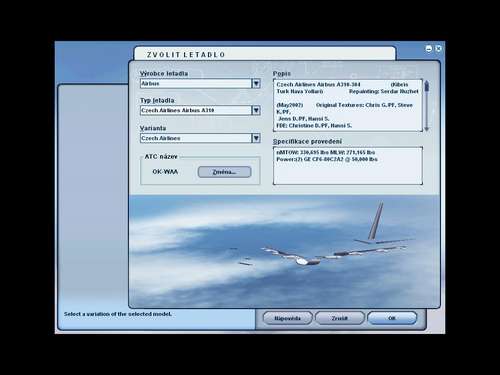Click the Zvolit letadlo title tab
Screen dimensions: 500x375
click(265, 54)
